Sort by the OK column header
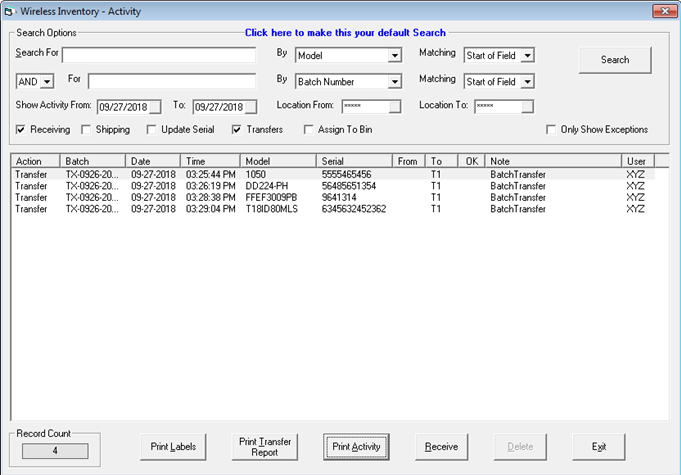This screenshot has width=681, height=475. coord(471,161)
